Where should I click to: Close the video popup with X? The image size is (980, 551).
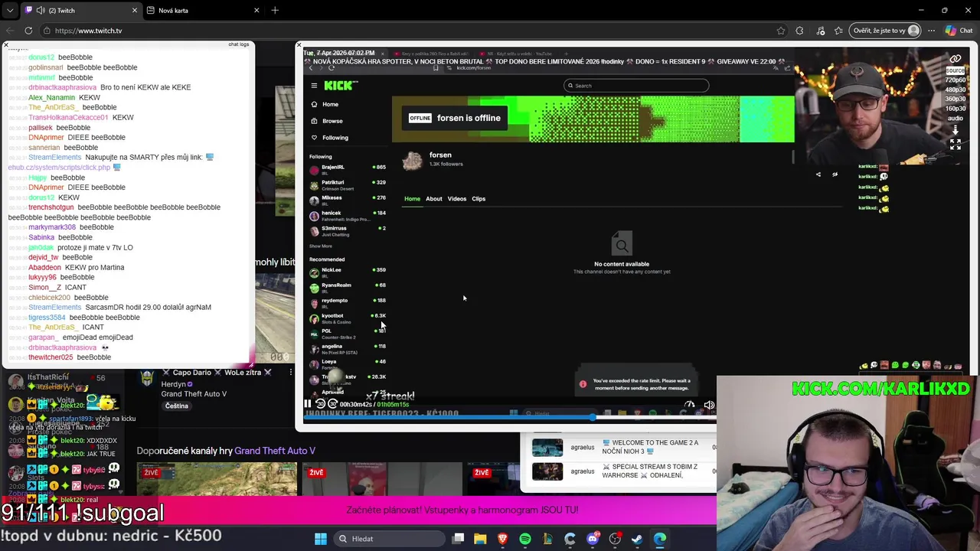pos(299,45)
